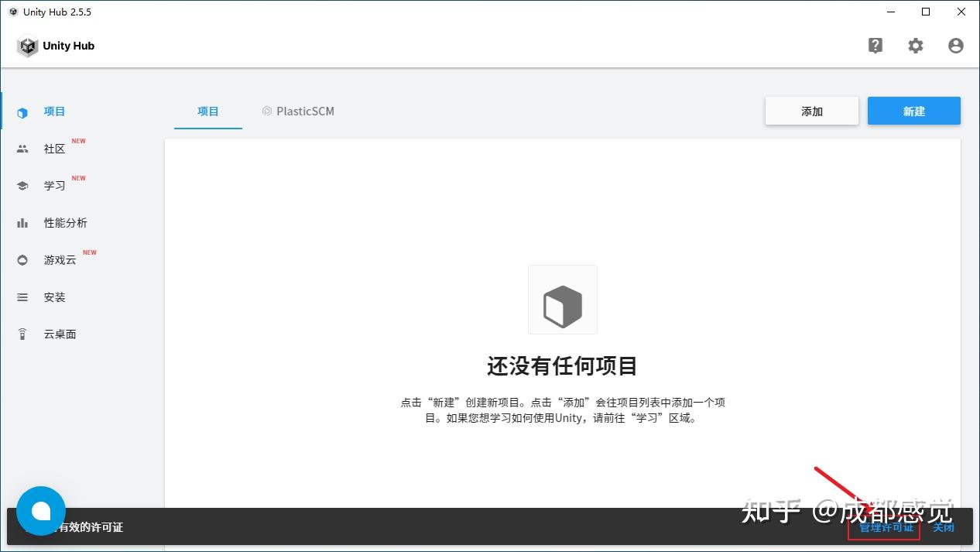The image size is (980, 552).
Task: Open the Unity account icon
Action: 955,46
